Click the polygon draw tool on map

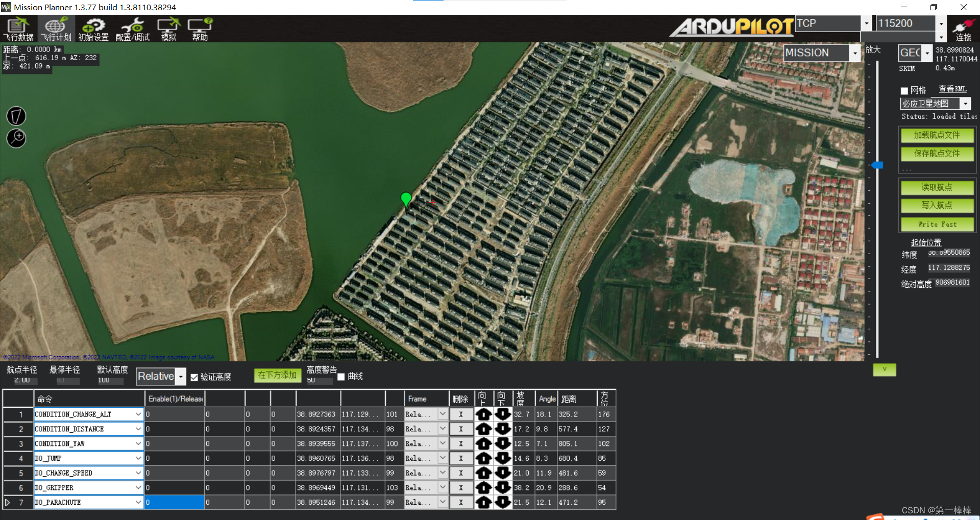coord(16,116)
